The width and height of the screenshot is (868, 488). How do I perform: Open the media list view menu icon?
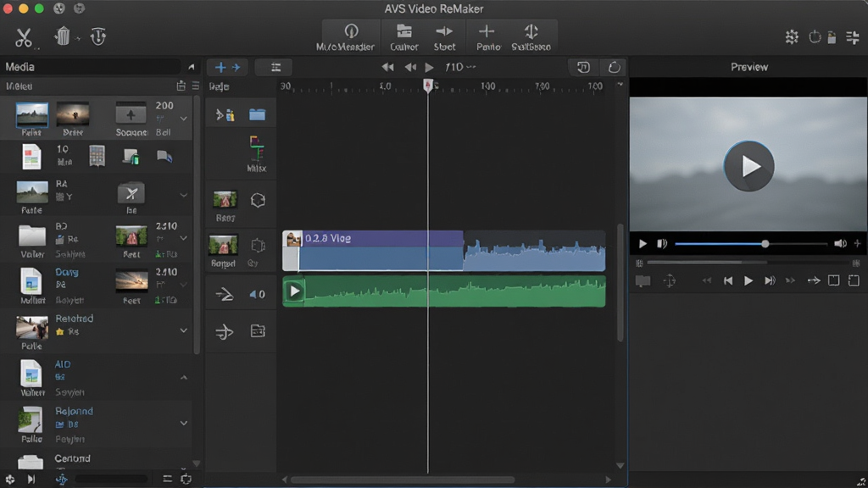[196, 86]
